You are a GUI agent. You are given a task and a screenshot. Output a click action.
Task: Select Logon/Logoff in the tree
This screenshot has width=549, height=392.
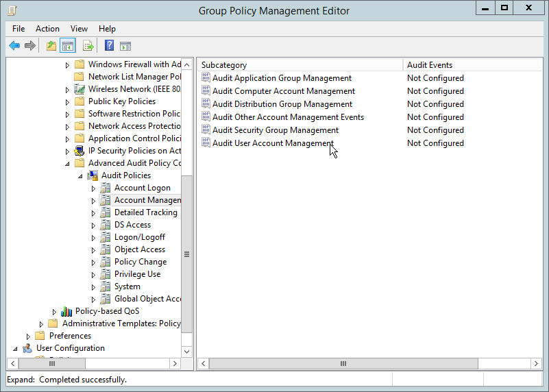click(x=139, y=237)
